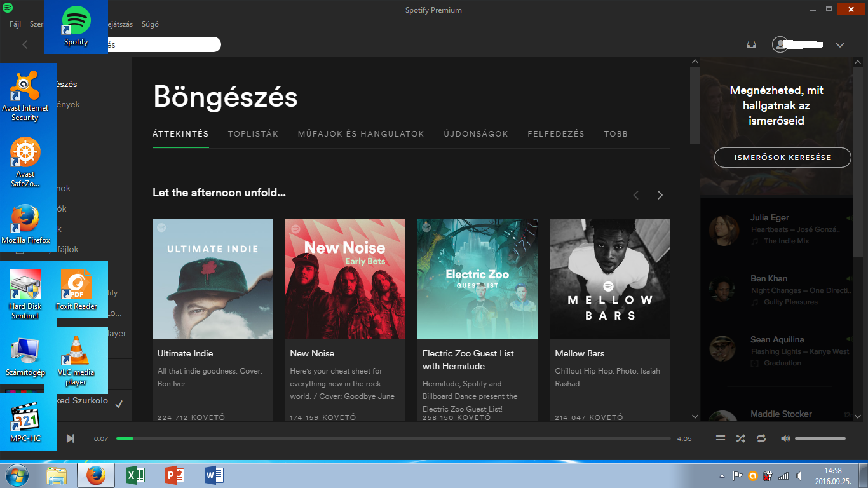
Task: Open the Windows Start button
Action: [17, 475]
